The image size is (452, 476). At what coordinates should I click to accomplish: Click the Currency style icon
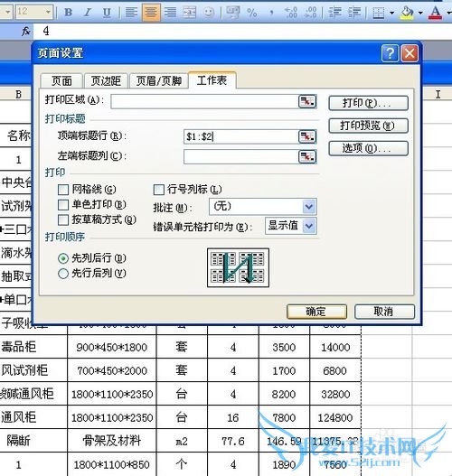[232, 13]
